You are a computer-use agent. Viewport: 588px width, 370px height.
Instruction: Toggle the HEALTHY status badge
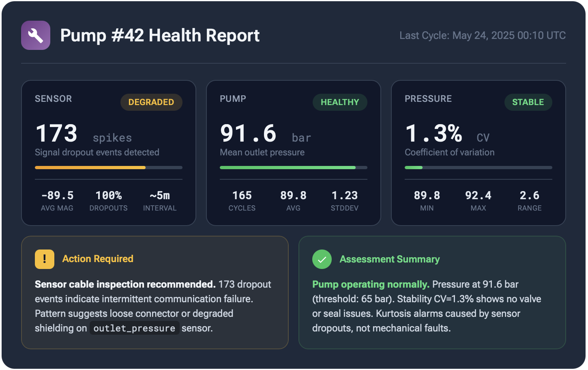click(340, 102)
